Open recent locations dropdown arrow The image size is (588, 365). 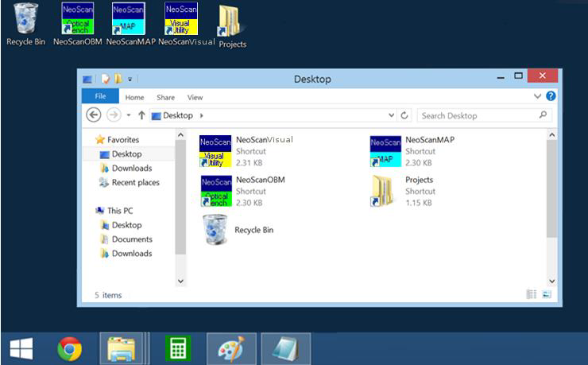tap(128, 115)
